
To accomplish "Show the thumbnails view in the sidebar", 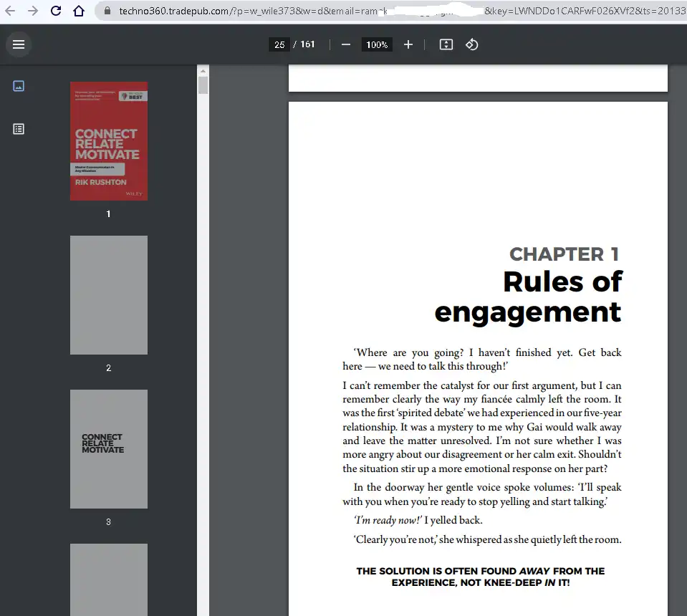I will 19,86.
